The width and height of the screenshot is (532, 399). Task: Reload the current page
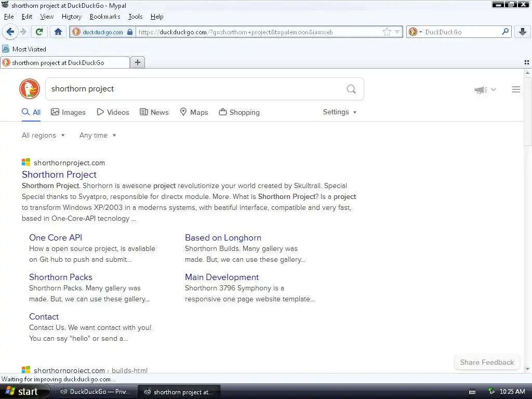coord(39,32)
